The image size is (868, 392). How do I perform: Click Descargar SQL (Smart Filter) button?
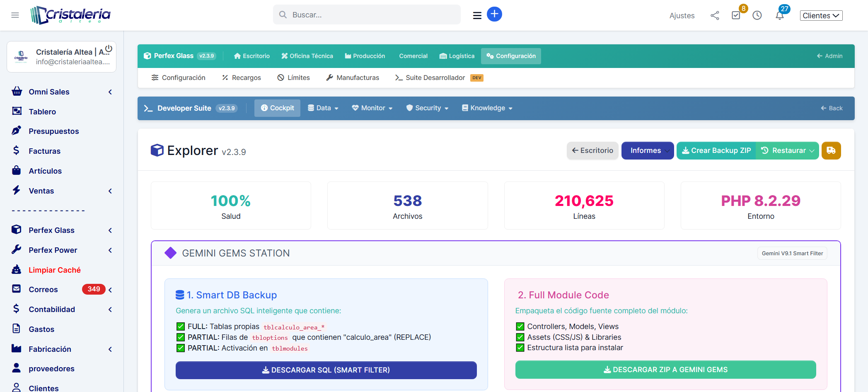point(326,370)
